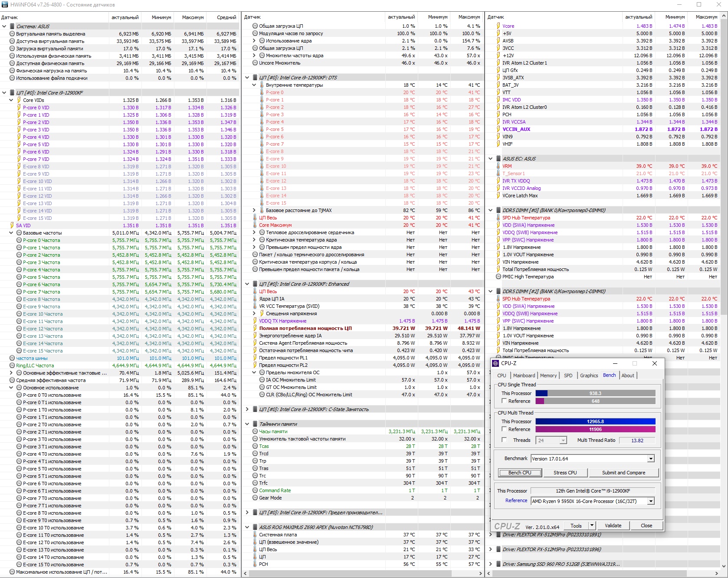Open the Benchmark version dropdown

pyautogui.click(x=651, y=459)
